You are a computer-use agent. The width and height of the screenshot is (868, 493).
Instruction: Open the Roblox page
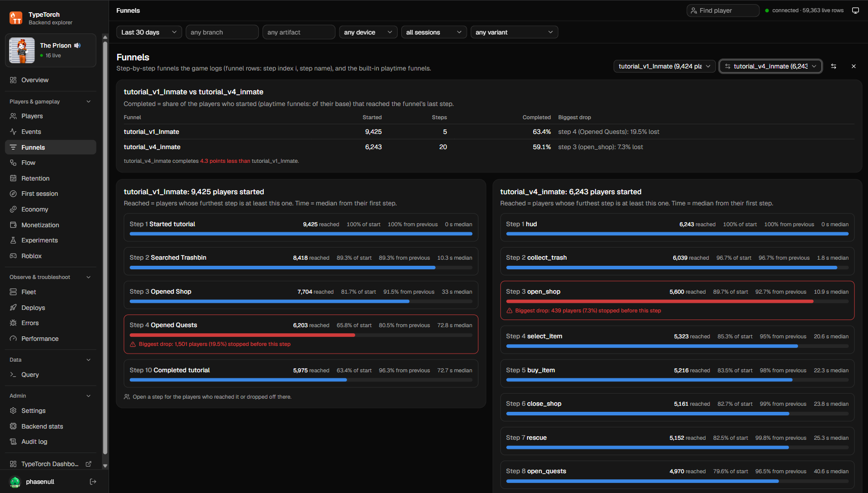(51, 256)
